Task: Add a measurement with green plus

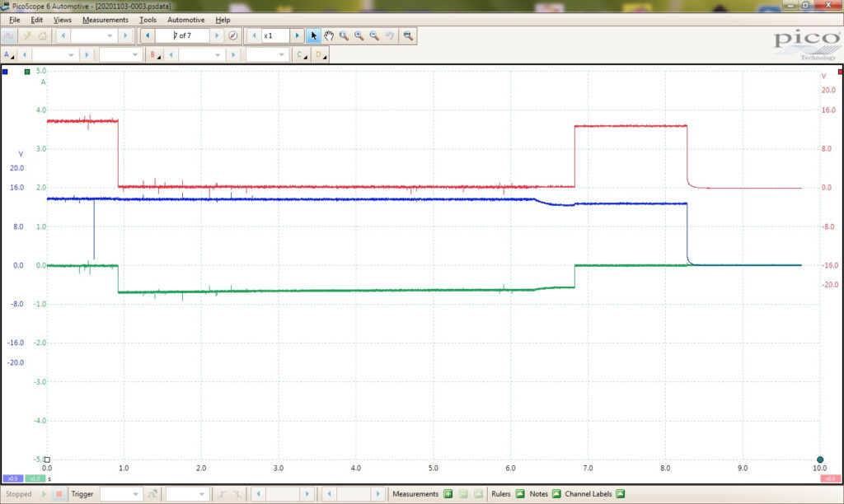Action: 448,494
